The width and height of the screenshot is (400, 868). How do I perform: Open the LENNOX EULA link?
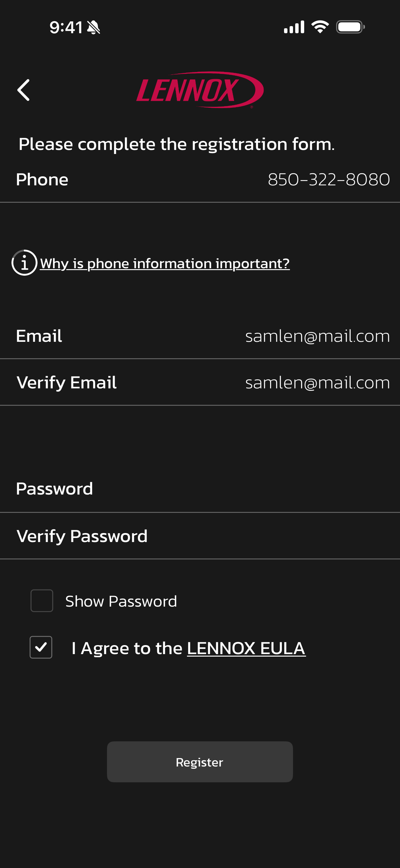coord(246,648)
